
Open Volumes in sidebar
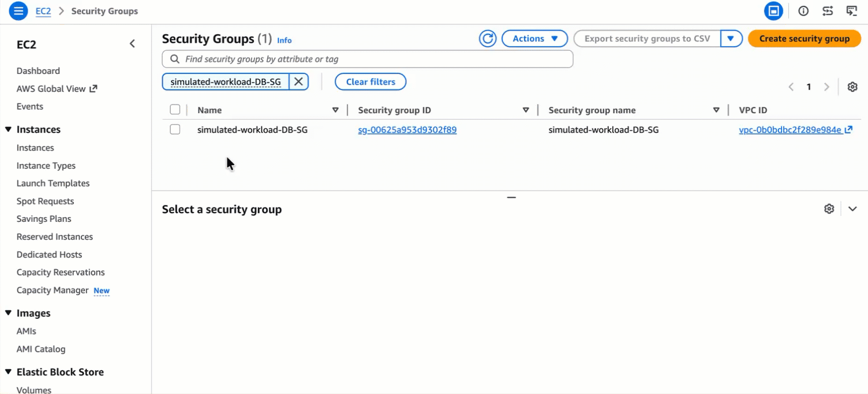34,390
